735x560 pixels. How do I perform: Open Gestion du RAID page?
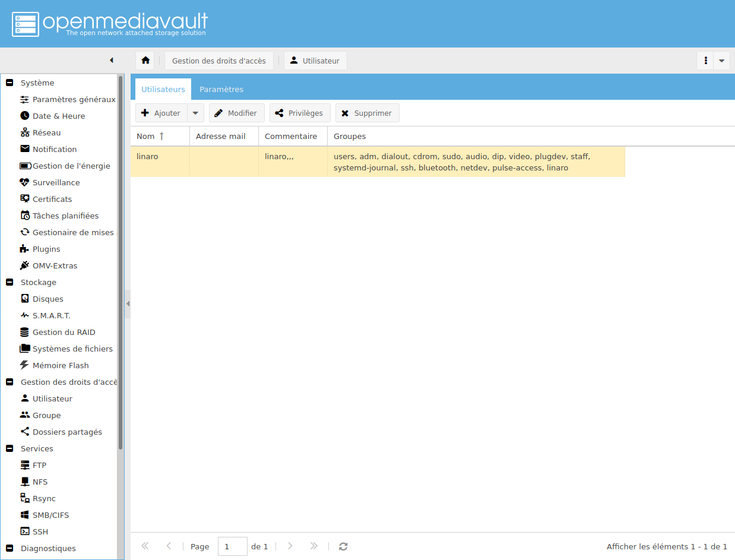pos(64,332)
